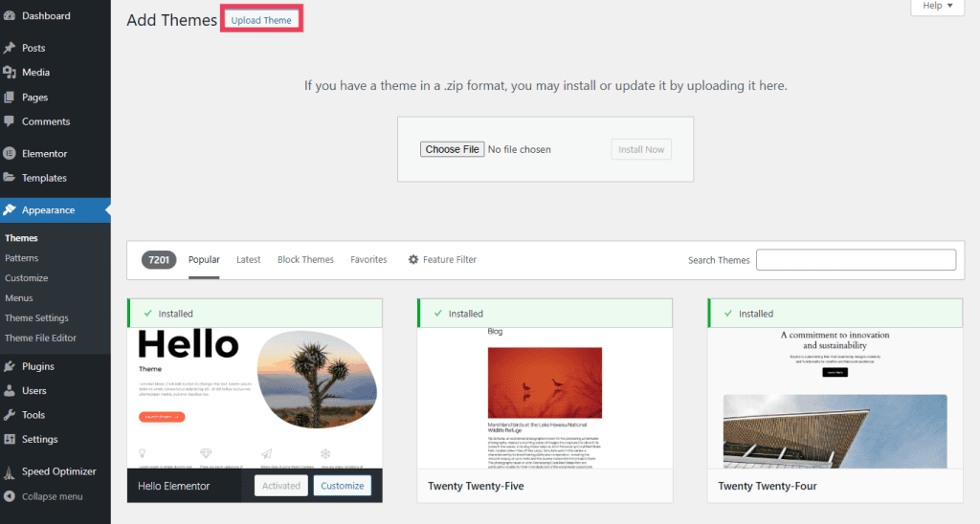980x524 pixels.
Task: Open the Pages menu label
Action: click(35, 98)
